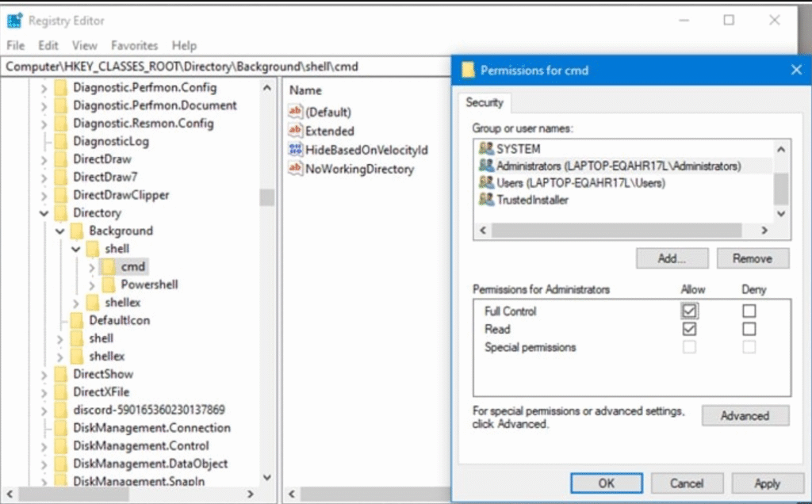812x504 pixels.
Task: Collapse the Directory key
Action: [45, 212]
